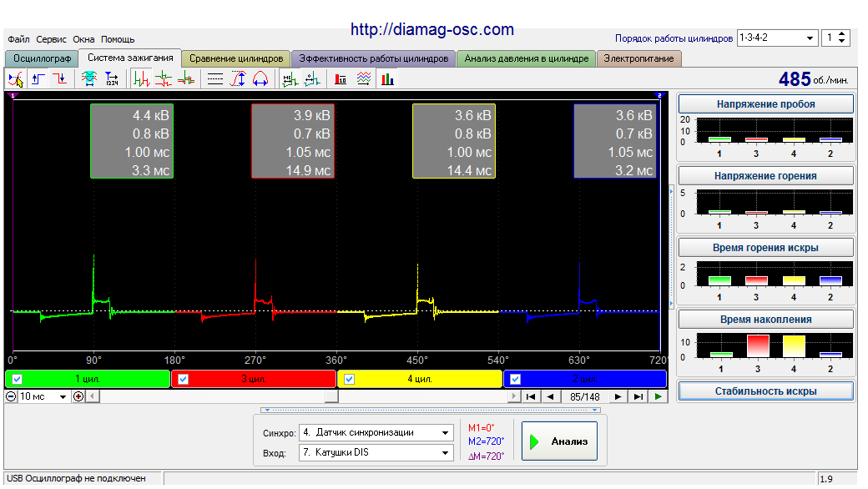
Task: Select the trigger cursor tool icon
Action: [16, 79]
